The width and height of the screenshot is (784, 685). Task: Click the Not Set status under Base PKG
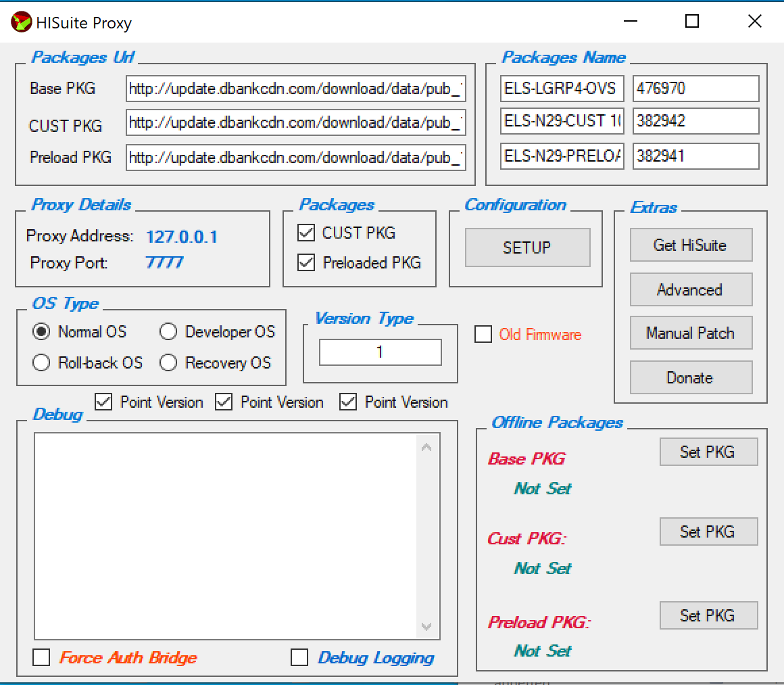coord(543,488)
